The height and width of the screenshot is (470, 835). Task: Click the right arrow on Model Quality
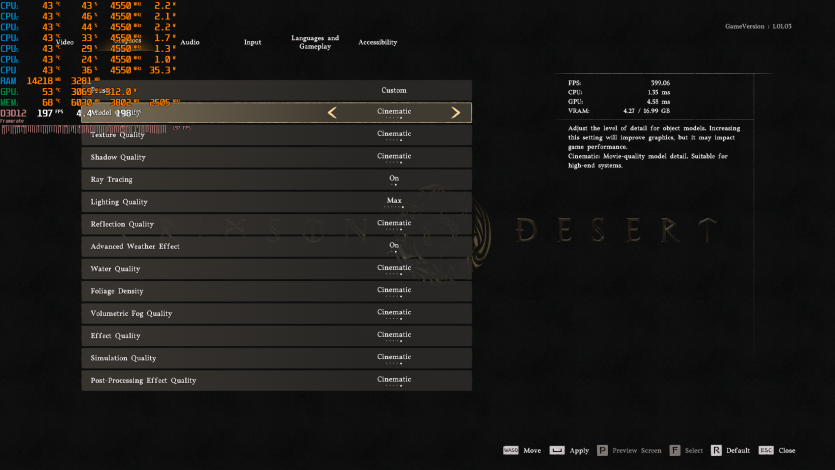click(x=456, y=113)
